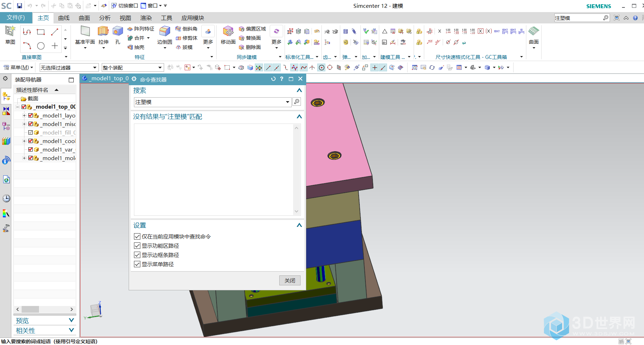Screen dimensions: 644x345
Task: Open the Assembly Navigator sidebar tab icon
Action: point(6,96)
